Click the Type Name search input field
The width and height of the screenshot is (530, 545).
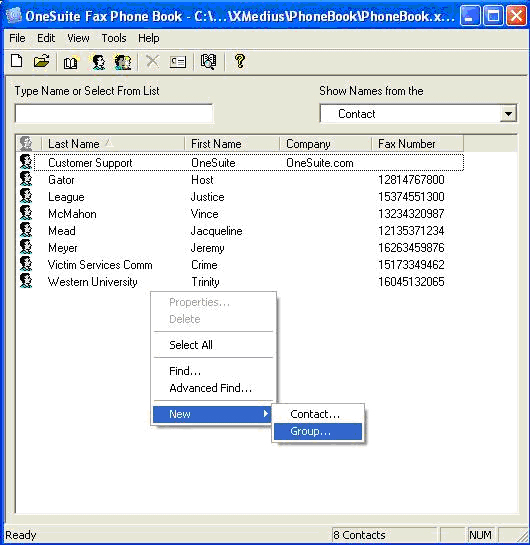[114, 113]
